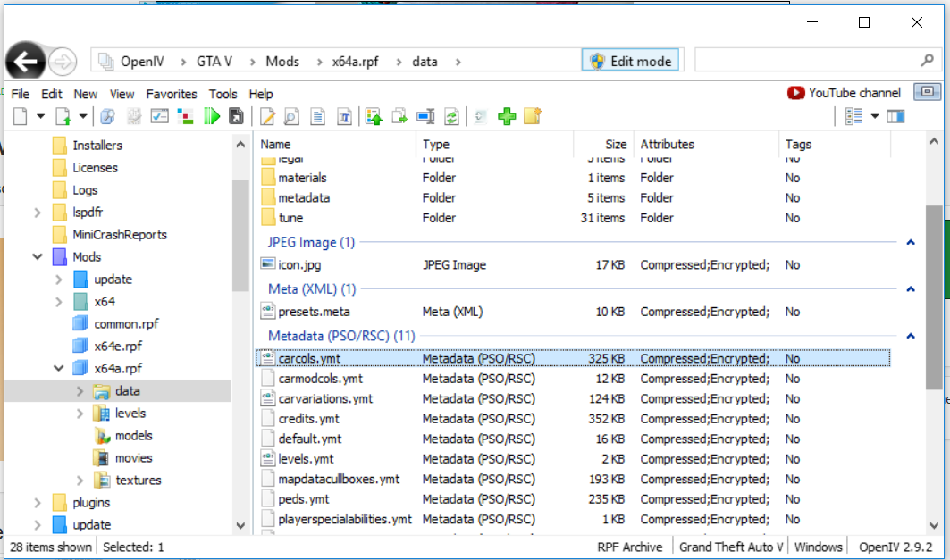The height and width of the screenshot is (560, 950).
Task: Click in the search input field
Action: (x=804, y=61)
